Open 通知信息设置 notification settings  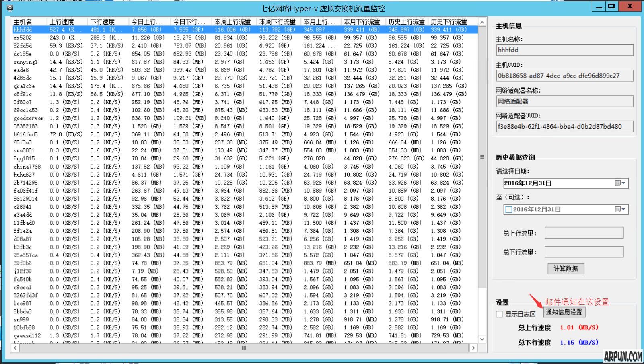[564, 312]
